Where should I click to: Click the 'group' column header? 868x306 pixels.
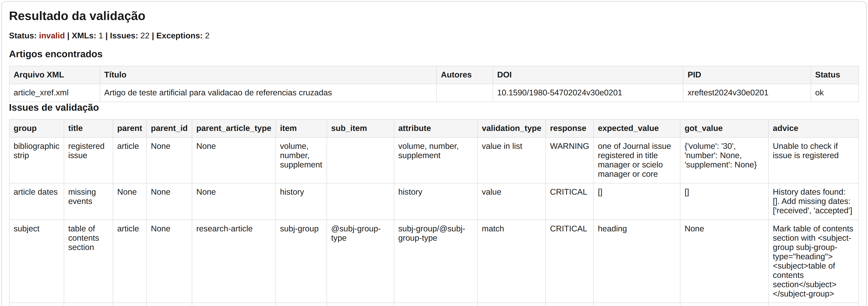click(36, 128)
